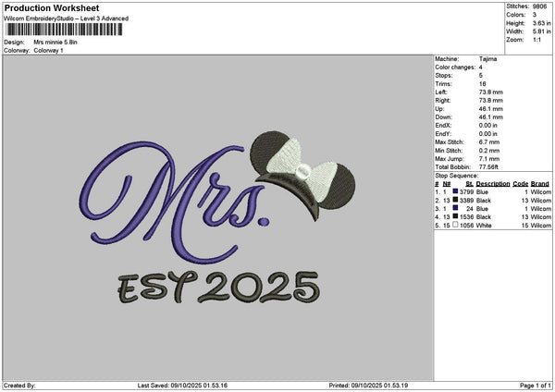The height and width of the screenshot is (392, 555).
Task: Click the Machine value 'Tajima'
Action: [487, 59]
